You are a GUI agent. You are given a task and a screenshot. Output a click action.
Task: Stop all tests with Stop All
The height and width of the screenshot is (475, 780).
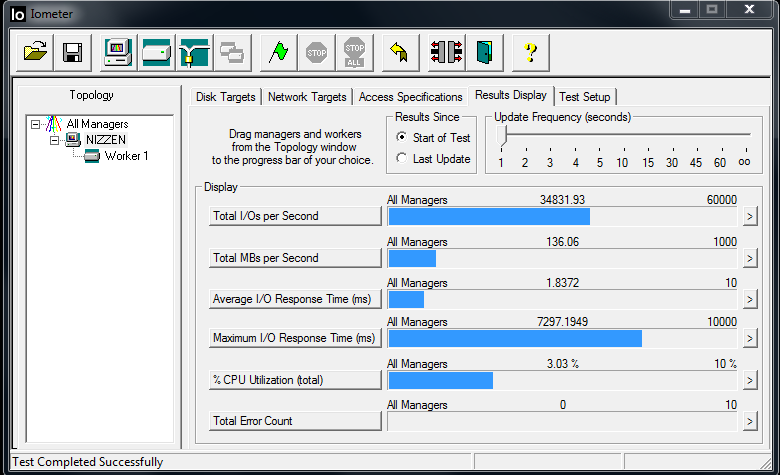coord(354,53)
